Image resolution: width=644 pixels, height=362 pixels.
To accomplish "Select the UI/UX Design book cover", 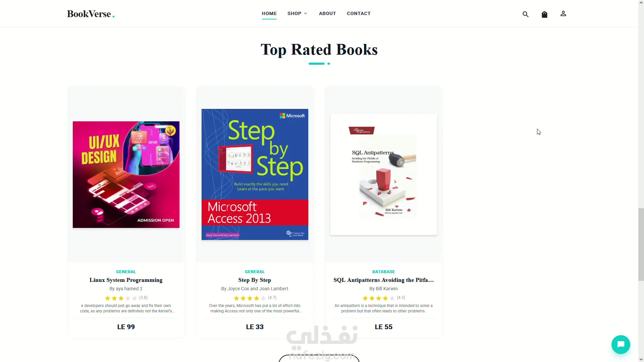I will 126,175.
